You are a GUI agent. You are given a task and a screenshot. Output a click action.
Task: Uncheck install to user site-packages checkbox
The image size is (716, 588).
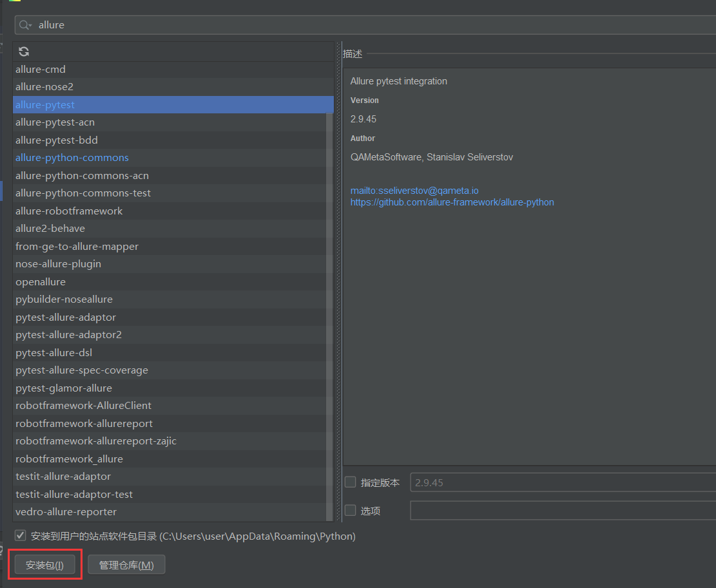(x=20, y=536)
